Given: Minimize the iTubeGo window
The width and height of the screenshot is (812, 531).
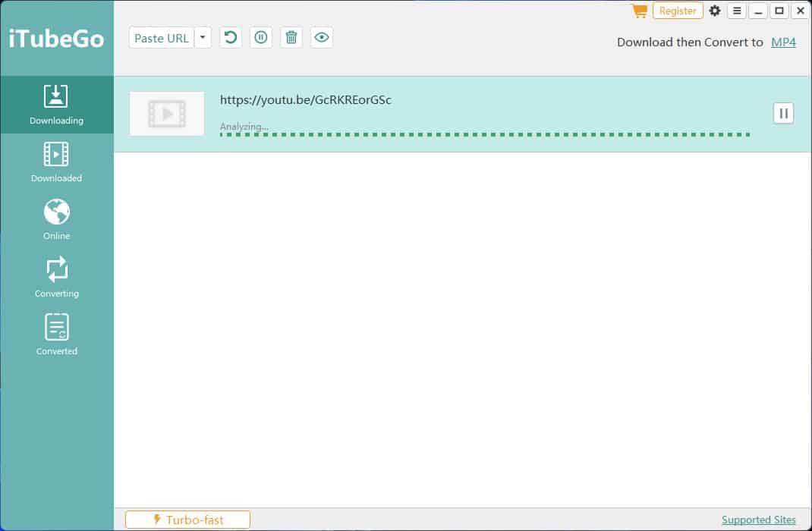Looking at the screenshot, I should [758, 11].
